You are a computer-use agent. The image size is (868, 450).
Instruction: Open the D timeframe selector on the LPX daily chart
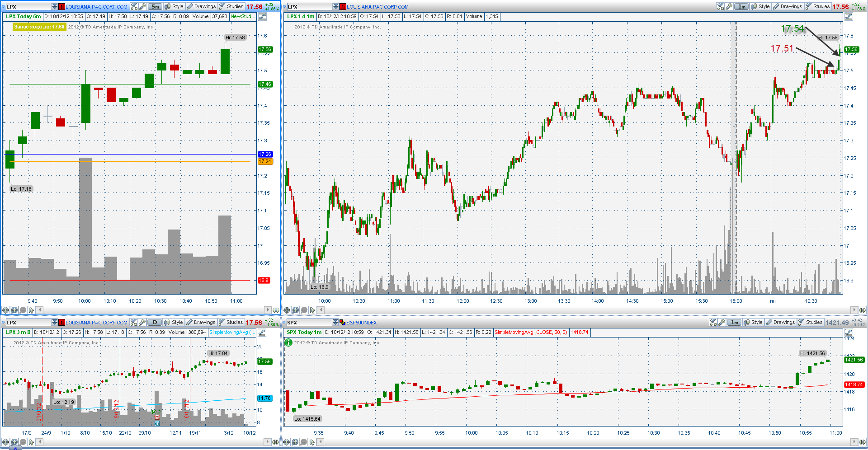pos(155,322)
